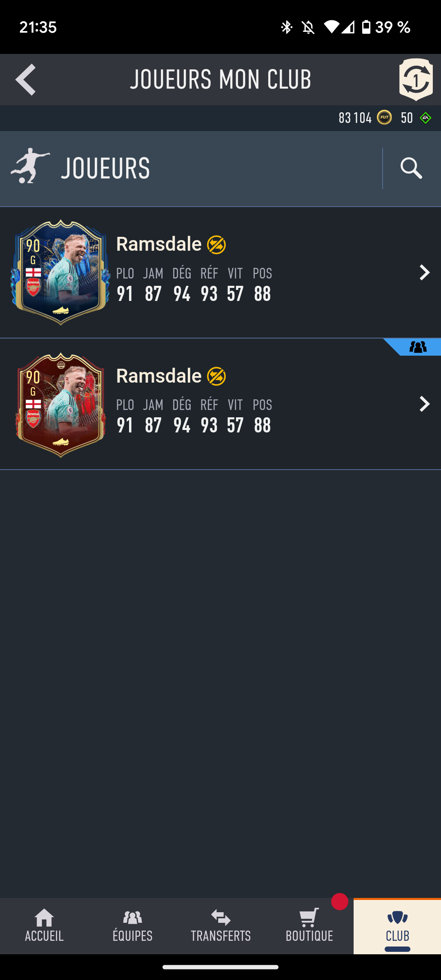Open the Transferts tab

pos(221,926)
